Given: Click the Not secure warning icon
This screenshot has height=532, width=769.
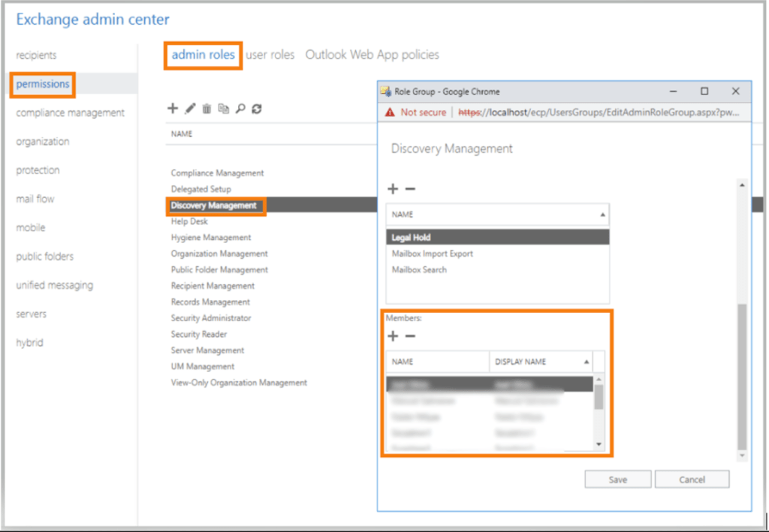Looking at the screenshot, I should (x=390, y=113).
